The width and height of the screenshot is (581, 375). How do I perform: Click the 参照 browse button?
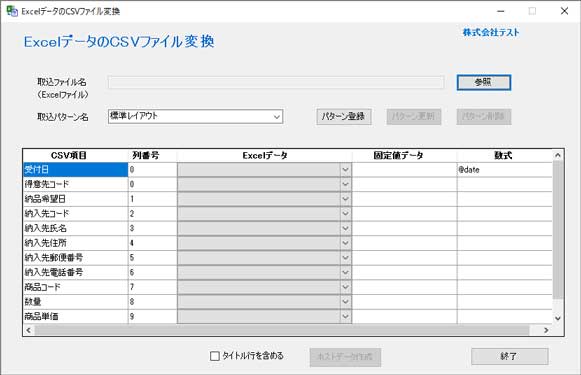click(x=484, y=82)
